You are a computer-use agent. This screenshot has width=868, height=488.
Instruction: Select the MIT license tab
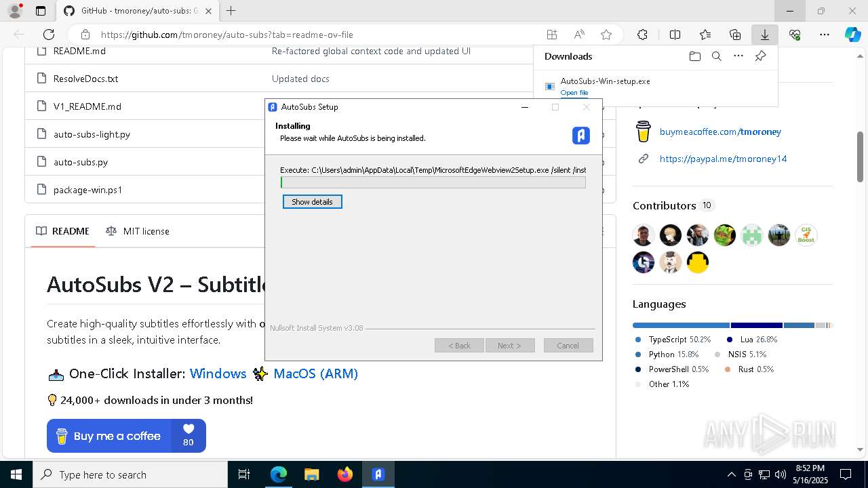[x=138, y=231]
